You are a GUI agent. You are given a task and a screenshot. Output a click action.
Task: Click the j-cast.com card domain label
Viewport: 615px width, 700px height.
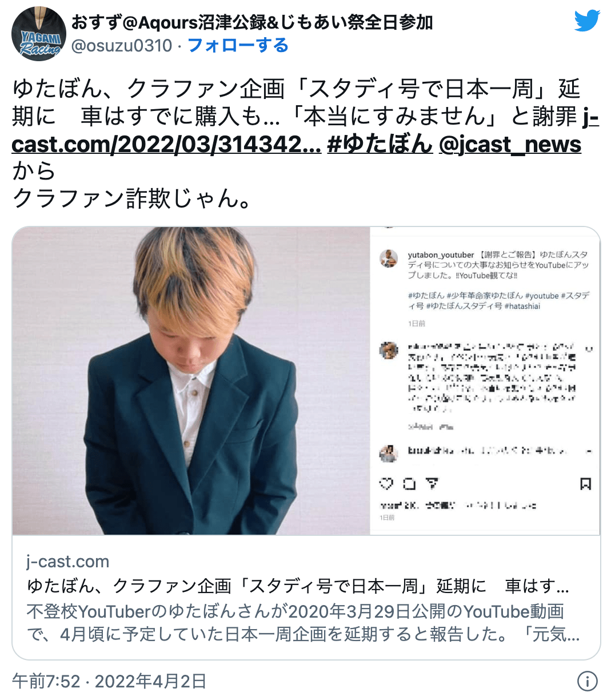coord(67,561)
